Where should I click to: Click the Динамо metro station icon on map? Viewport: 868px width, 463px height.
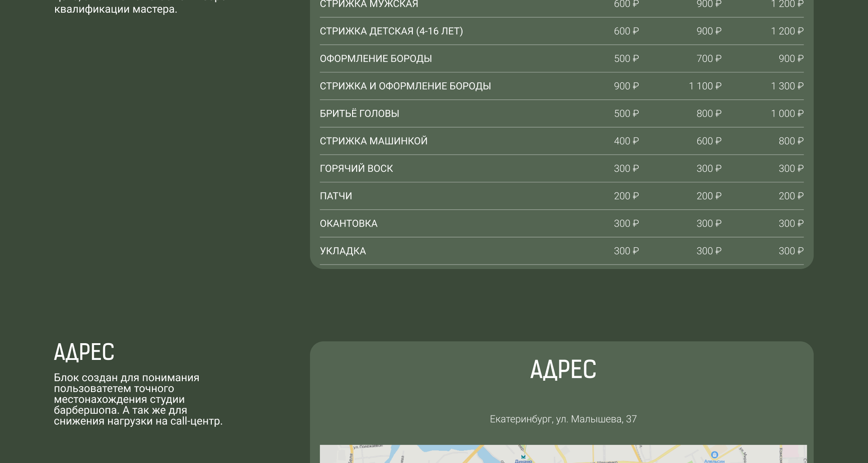523,457
